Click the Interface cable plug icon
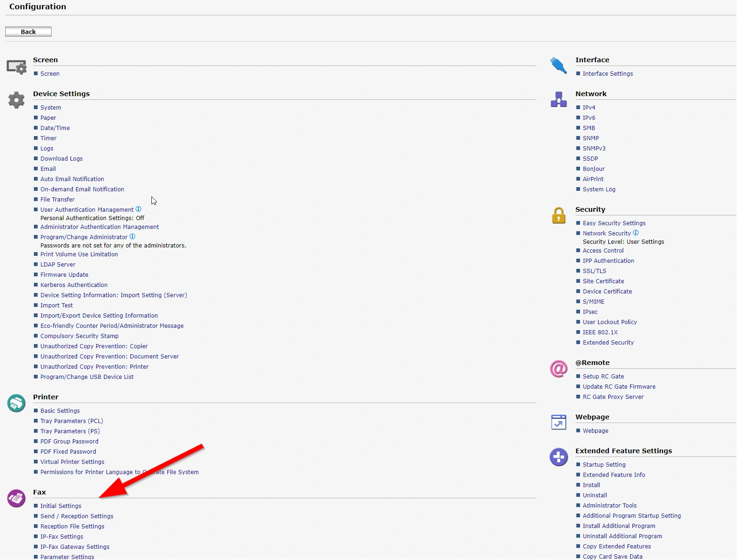Viewport: 737px width, 560px height. [x=558, y=65]
